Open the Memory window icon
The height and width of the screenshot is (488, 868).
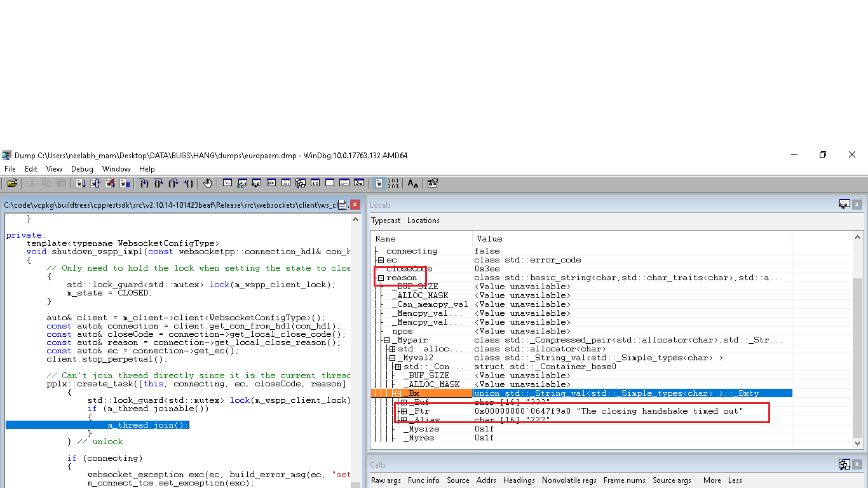tap(285, 184)
